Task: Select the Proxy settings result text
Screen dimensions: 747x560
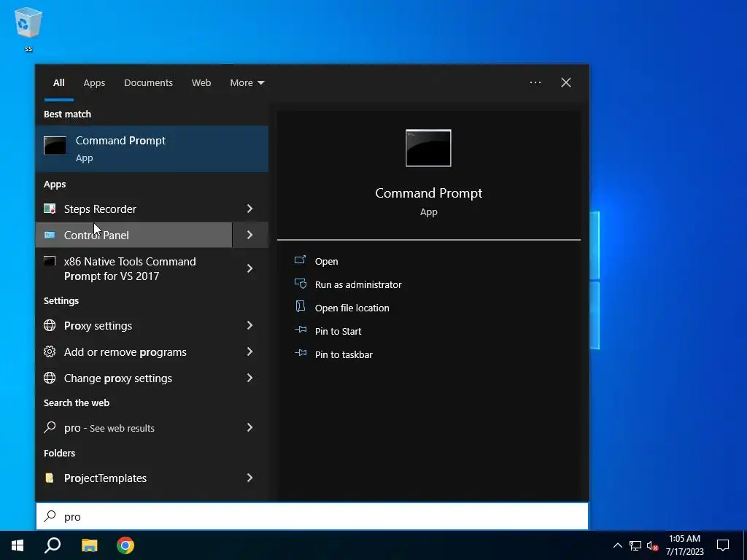Action: (x=98, y=326)
